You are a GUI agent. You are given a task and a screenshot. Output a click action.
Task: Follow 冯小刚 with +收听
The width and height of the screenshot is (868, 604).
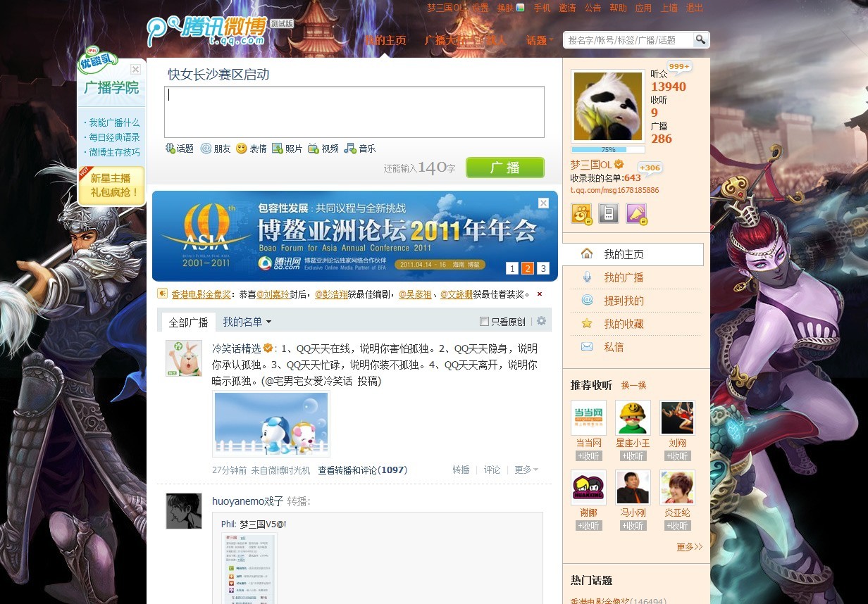click(633, 526)
